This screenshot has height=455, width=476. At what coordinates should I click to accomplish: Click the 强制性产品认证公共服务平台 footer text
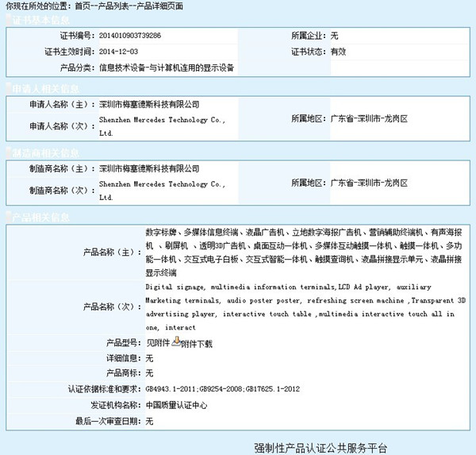321,449
